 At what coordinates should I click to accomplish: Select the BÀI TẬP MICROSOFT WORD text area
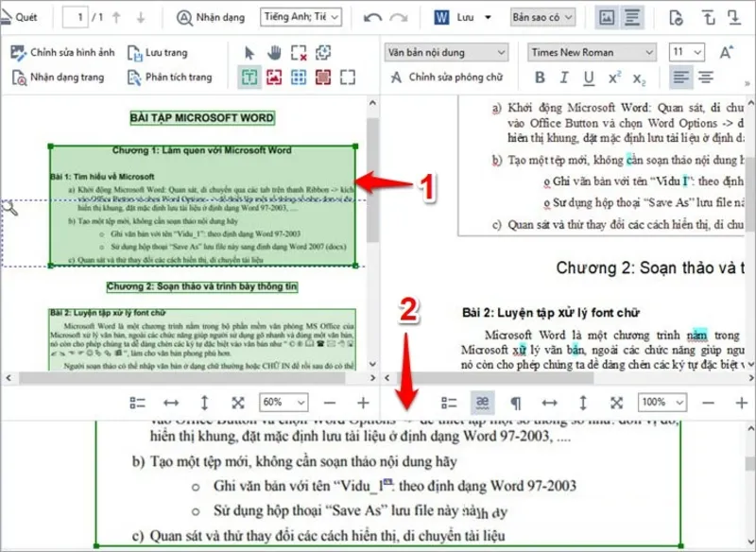202,117
